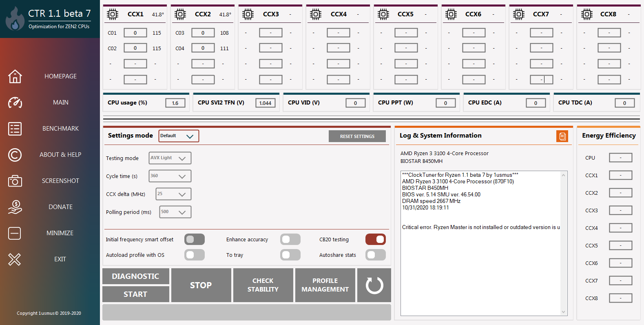Viewport: 644px width, 325px height.
Task: Toggle Autoshare stats switch
Action: pos(376,255)
